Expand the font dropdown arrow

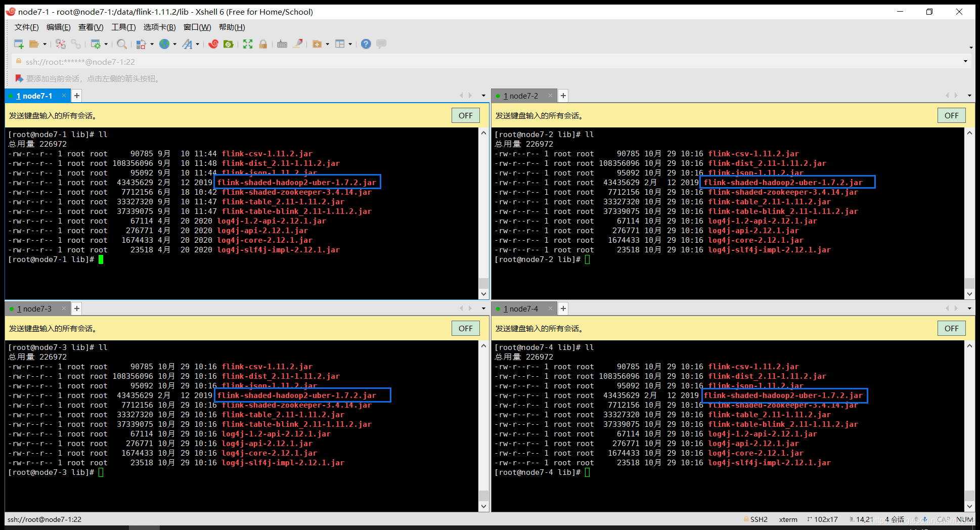pyautogui.click(x=198, y=45)
